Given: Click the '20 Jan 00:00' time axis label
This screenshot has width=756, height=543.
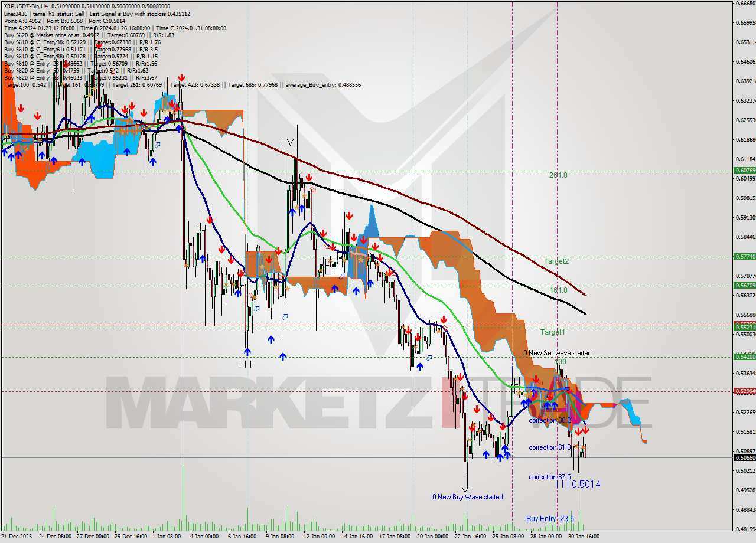Looking at the screenshot, I should (432, 537).
